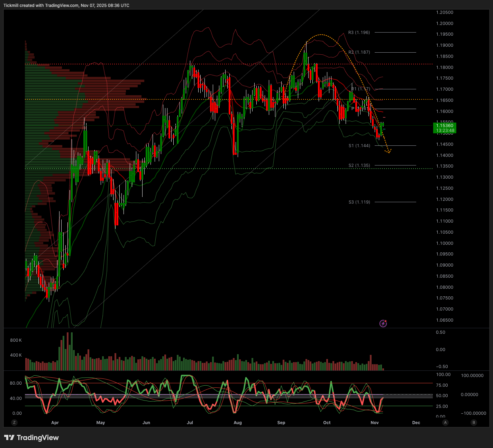Image resolution: width=493 pixels, height=448 pixels.
Task: Select the R2 (1.187) resistance label
Action: [x=359, y=52]
